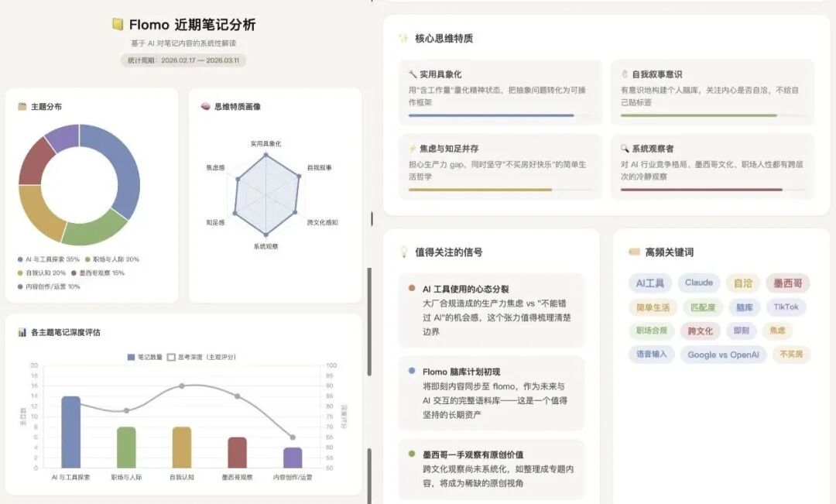This screenshot has height=504, width=836.
Task: Toggle the 笔记数量 legend in the bar chart
Action: [x=145, y=357]
